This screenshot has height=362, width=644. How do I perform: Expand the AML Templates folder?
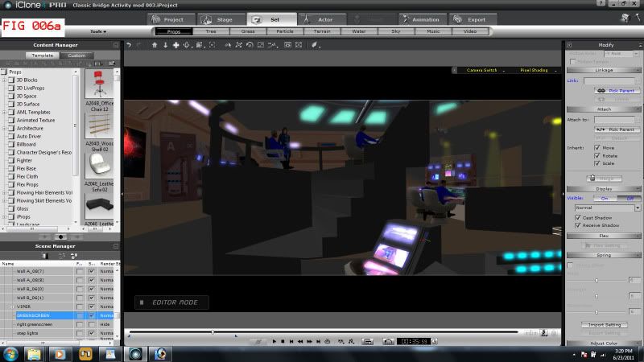pyautogui.click(x=5, y=112)
